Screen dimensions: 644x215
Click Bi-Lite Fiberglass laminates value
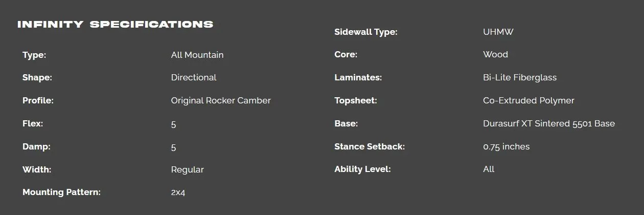[x=520, y=78]
